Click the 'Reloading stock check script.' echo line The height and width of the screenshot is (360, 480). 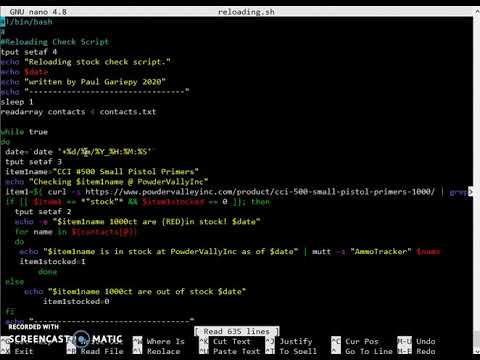point(85,62)
